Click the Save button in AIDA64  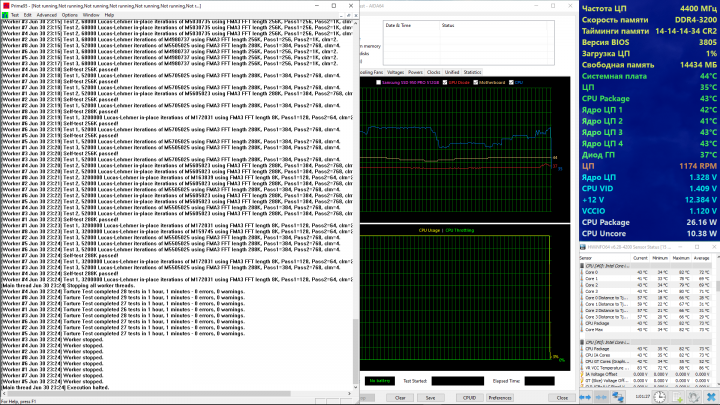tap(430, 398)
